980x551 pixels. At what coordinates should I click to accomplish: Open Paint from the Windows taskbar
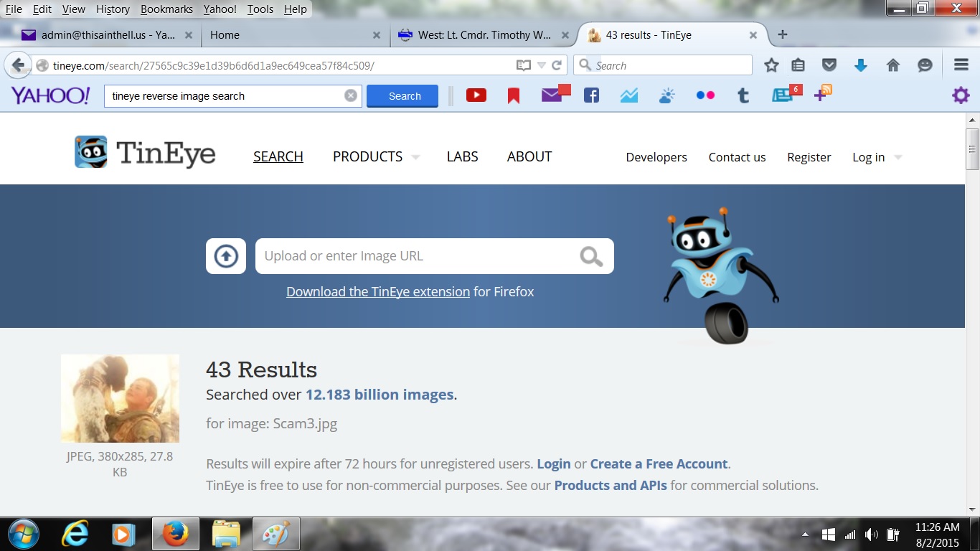275,534
